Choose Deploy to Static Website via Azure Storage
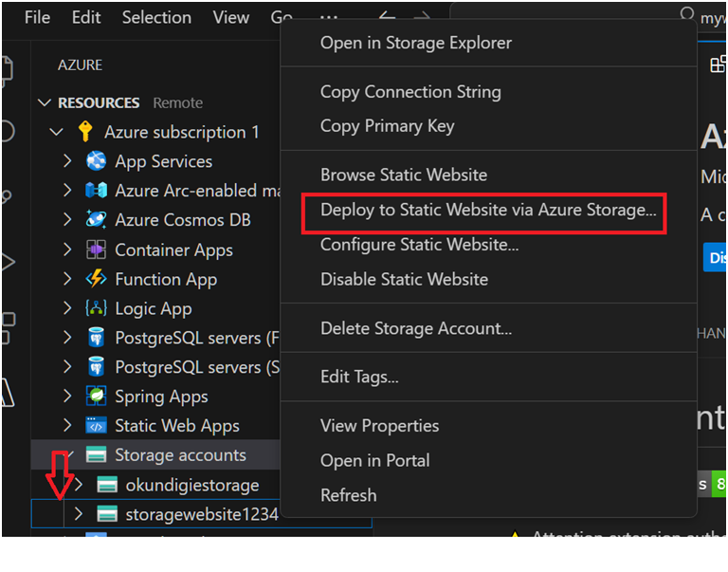 click(x=488, y=210)
